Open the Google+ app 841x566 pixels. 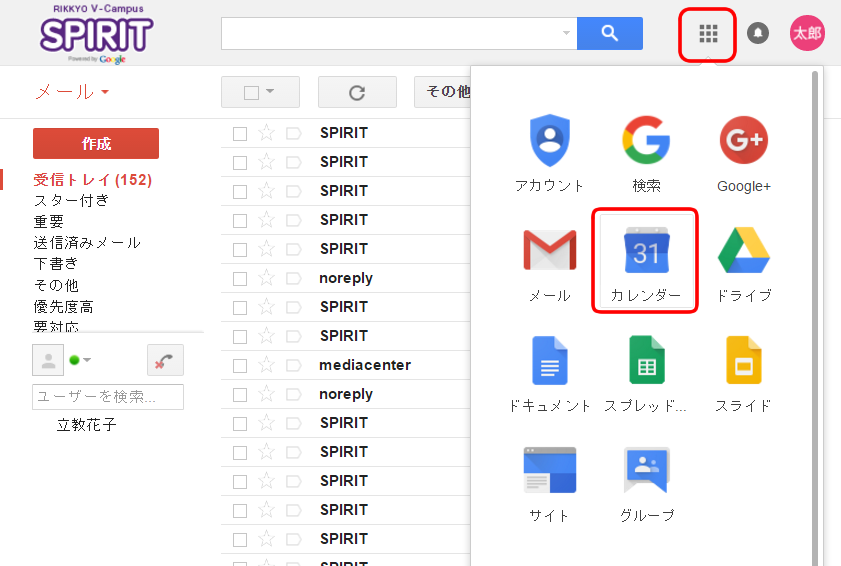click(x=743, y=153)
